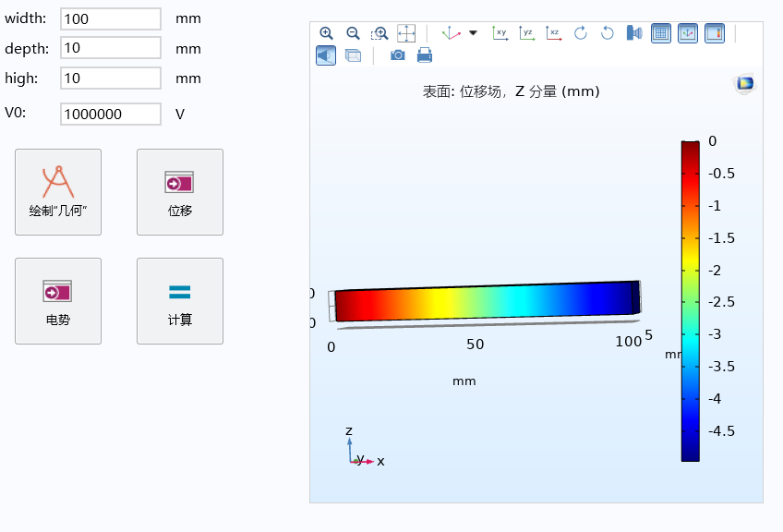783x532 pixels.
Task: Click the Zoom In magnifier icon
Action: [x=326, y=33]
